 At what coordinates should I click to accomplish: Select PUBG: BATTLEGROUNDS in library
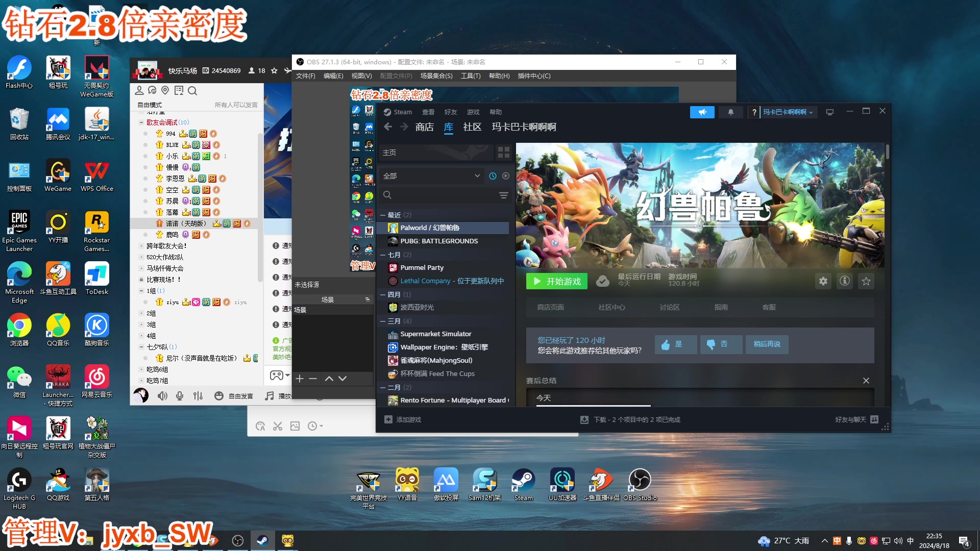[x=444, y=241]
